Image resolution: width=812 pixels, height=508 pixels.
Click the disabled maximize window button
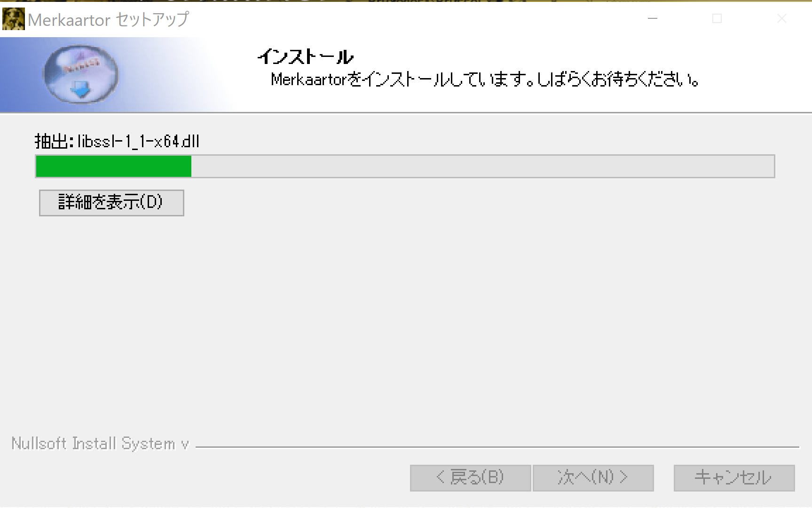pyautogui.click(x=717, y=19)
